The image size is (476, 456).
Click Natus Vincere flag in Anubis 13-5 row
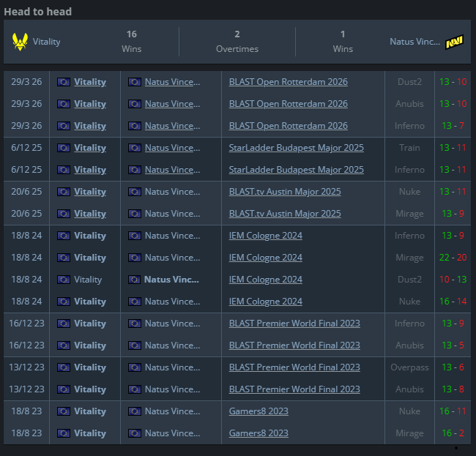point(135,345)
